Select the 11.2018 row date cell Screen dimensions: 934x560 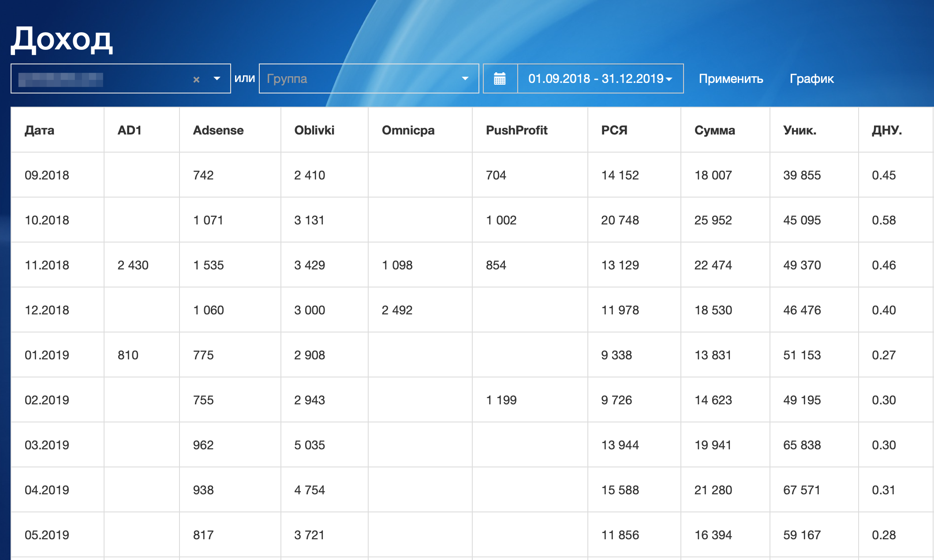click(47, 265)
